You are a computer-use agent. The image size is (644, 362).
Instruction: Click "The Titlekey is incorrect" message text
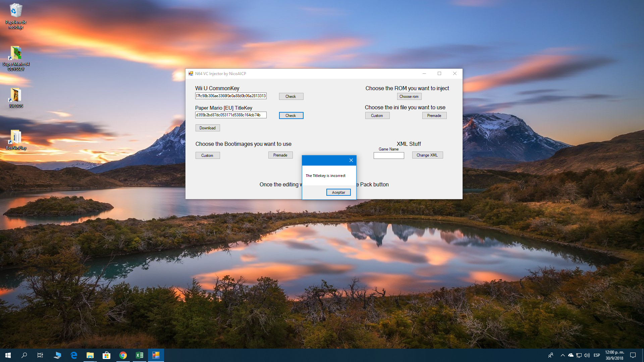(x=326, y=176)
